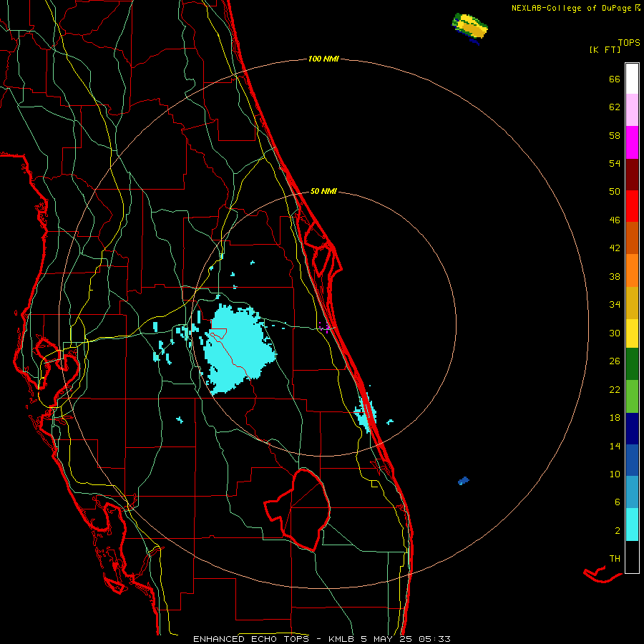Click the 38 legend value
644x644 pixels.
615,276
